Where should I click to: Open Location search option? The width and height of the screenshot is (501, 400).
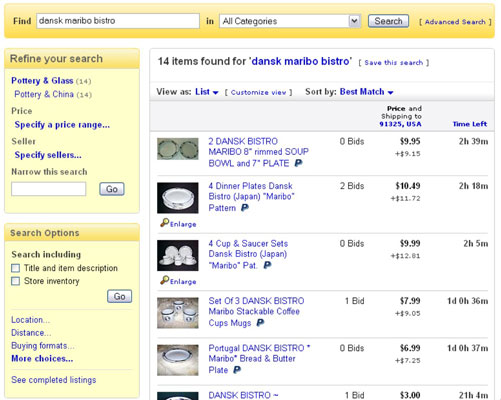(x=30, y=320)
